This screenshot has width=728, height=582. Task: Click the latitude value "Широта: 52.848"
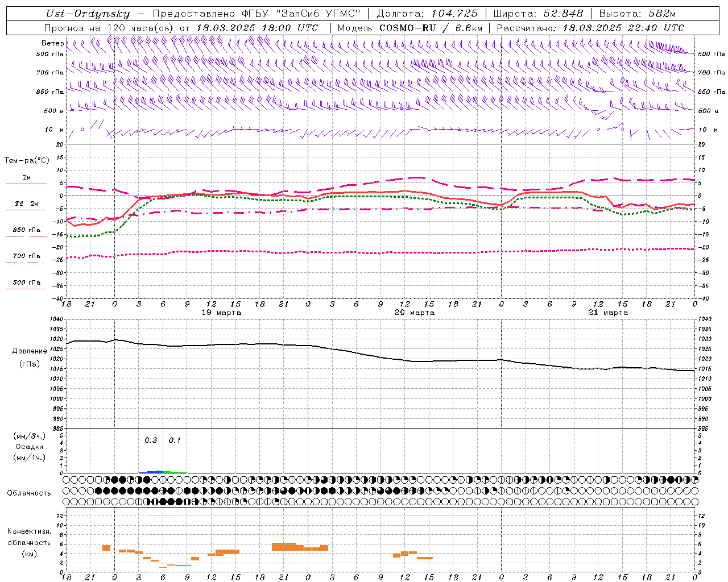point(538,14)
